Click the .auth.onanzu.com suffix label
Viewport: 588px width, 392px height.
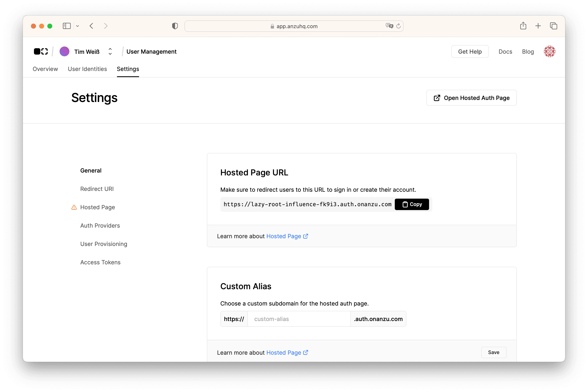pyautogui.click(x=378, y=319)
